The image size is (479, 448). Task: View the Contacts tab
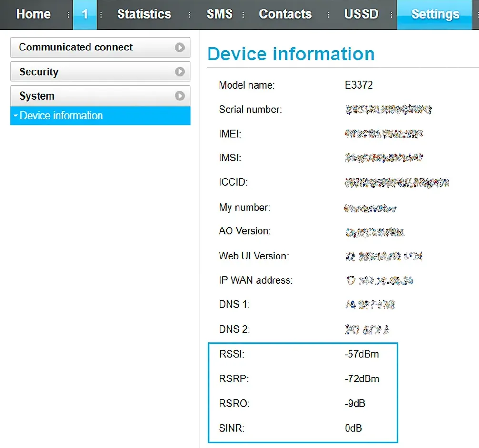(x=285, y=14)
